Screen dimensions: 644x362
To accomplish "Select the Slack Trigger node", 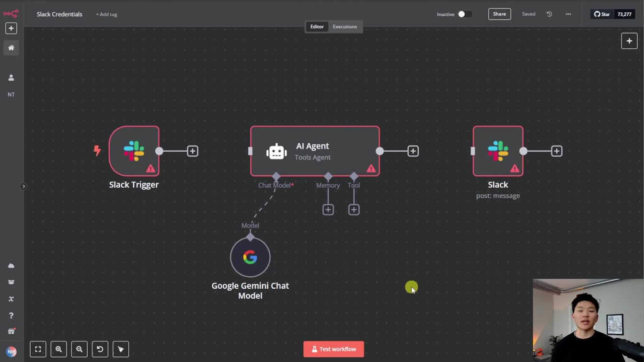I will click(134, 151).
